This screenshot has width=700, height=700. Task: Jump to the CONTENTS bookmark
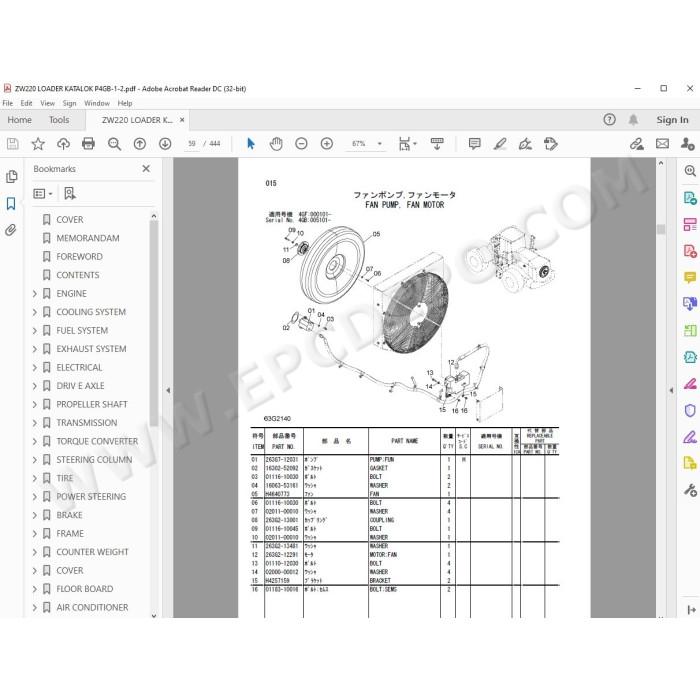tap(78, 275)
